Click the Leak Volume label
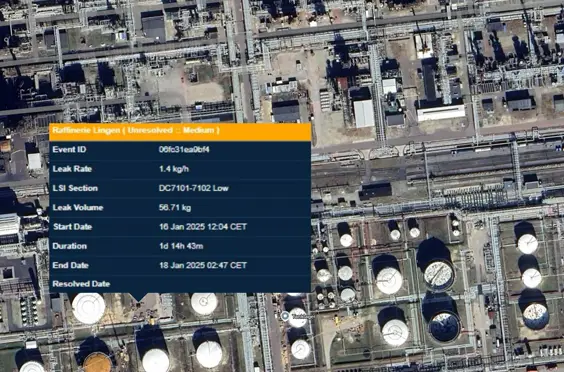Screen dimensions: 564x372 pyautogui.click(x=78, y=208)
